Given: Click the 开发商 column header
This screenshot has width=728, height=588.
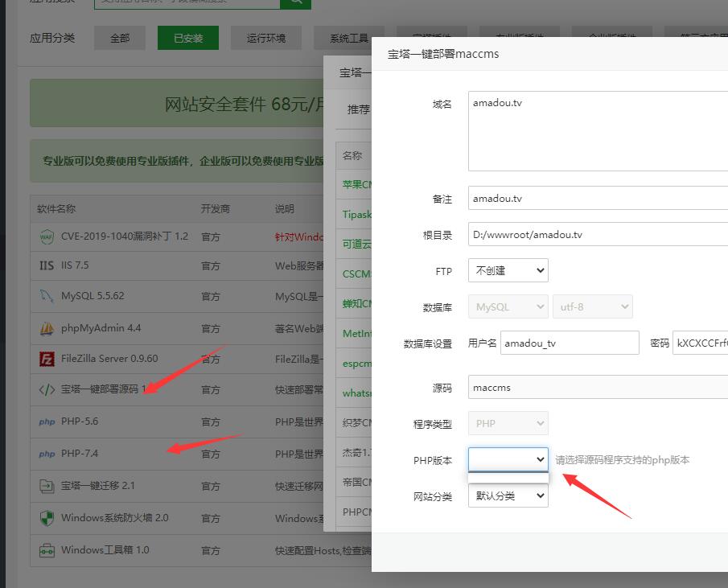Looking at the screenshot, I should click(216, 209).
